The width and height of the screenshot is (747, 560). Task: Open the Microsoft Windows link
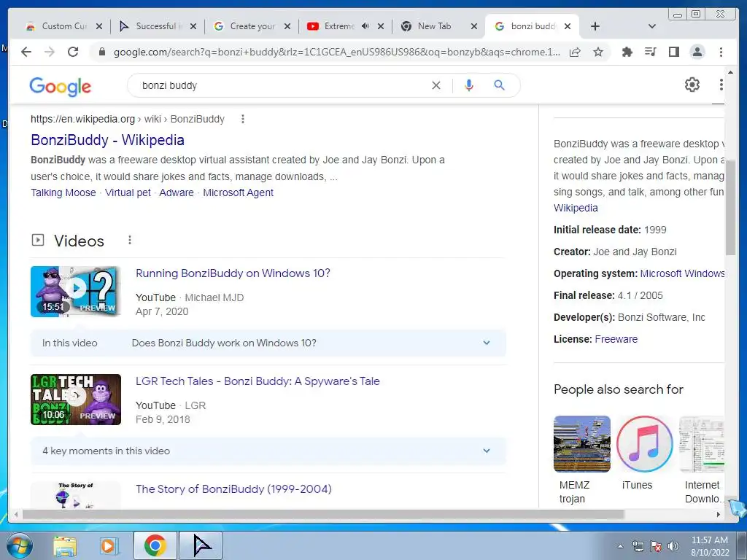click(x=682, y=274)
